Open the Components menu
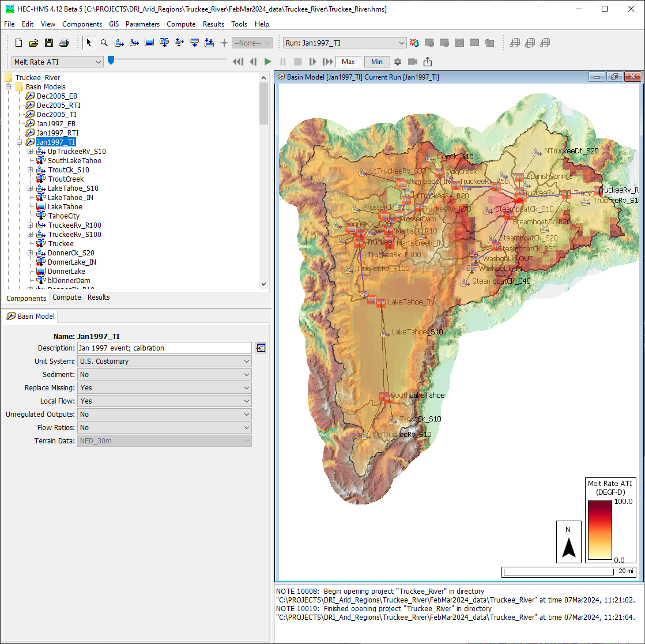 point(82,24)
